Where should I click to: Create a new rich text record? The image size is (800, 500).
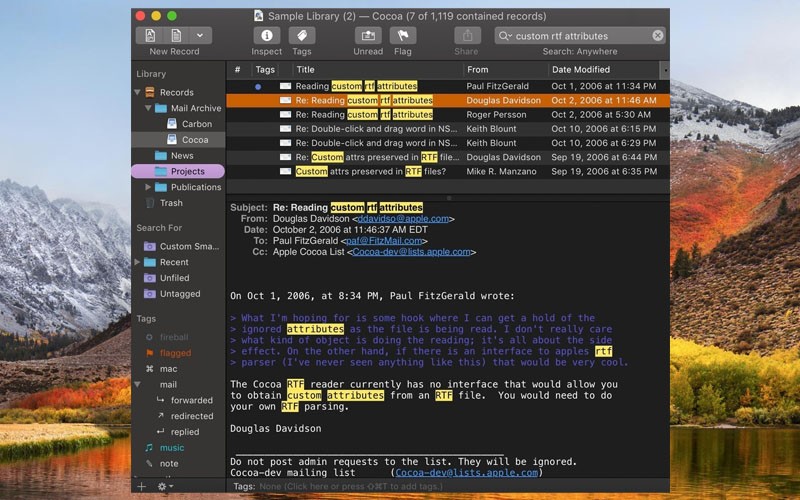point(150,36)
